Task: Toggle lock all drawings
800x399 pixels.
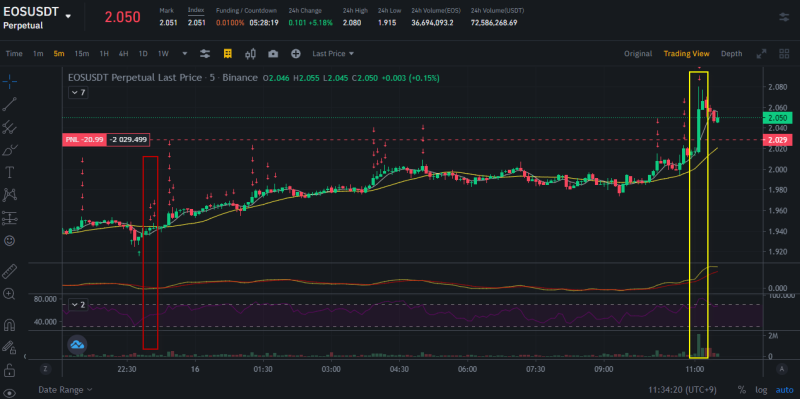Action: tap(9, 370)
